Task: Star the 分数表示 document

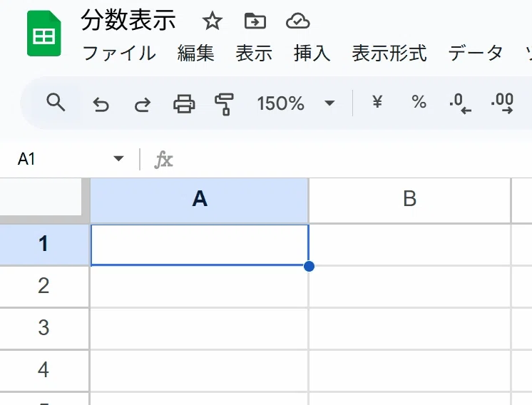Action: 212,21
